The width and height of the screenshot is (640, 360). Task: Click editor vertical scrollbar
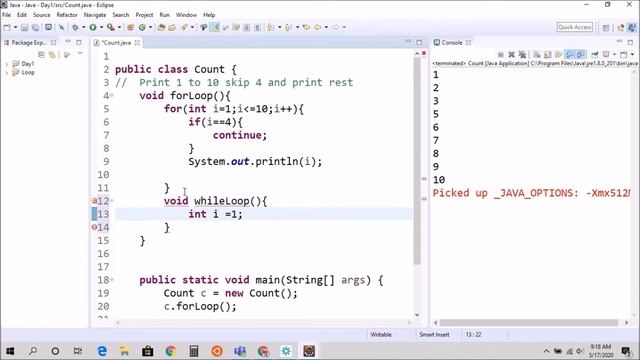[417, 161]
